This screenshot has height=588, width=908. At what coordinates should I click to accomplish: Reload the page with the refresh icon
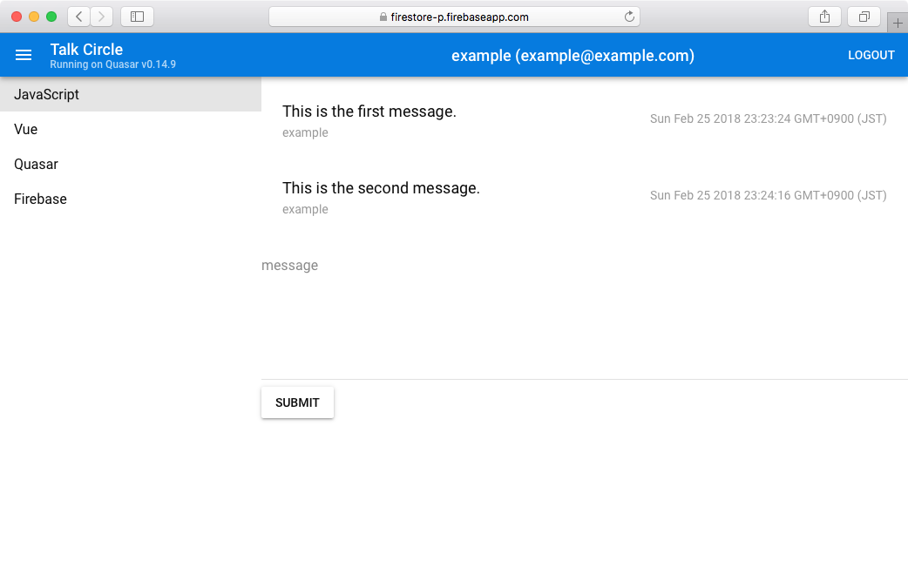click(x=629, y=17)
